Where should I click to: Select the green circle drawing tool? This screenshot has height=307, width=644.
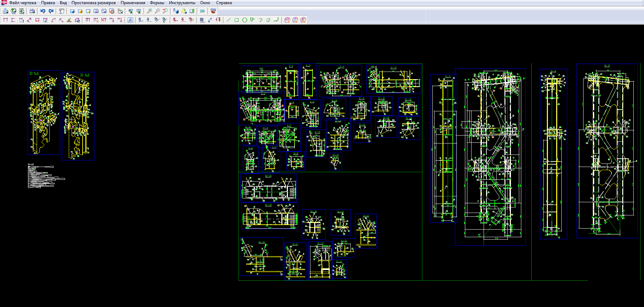point(244,20)
